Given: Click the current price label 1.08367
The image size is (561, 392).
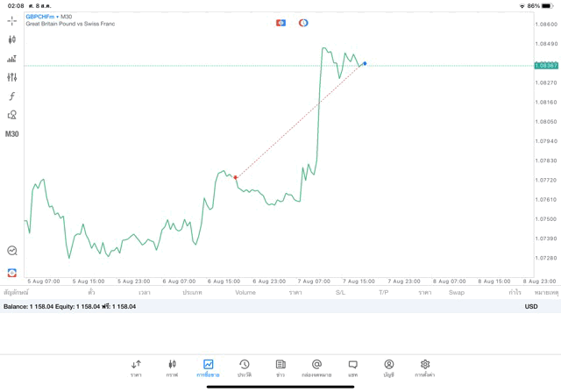Looking at the screenshot, I should (546, 66).
